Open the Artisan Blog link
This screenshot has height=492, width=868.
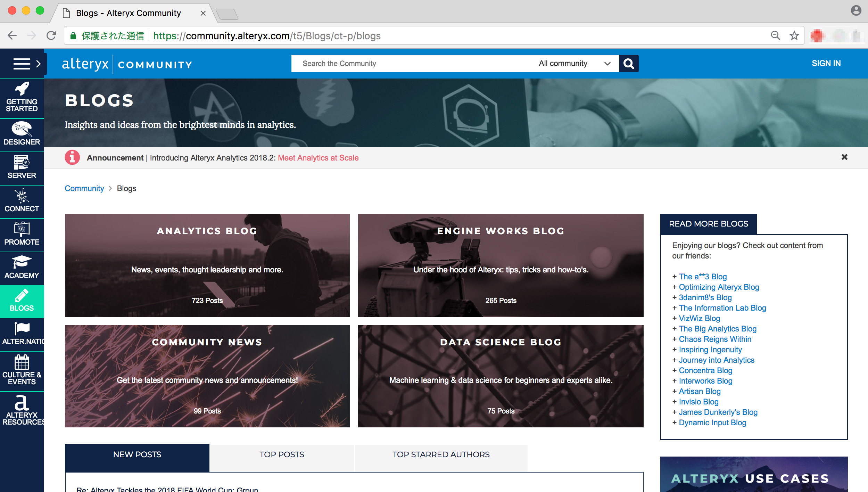(x=700, y=391)
